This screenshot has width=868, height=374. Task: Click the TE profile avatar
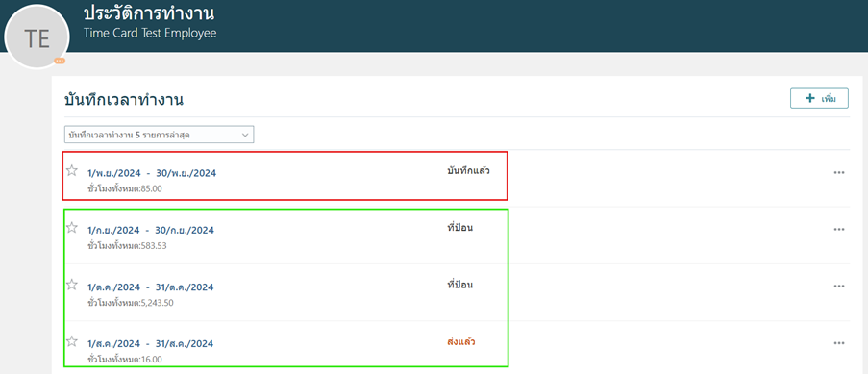tap(37, 38)
